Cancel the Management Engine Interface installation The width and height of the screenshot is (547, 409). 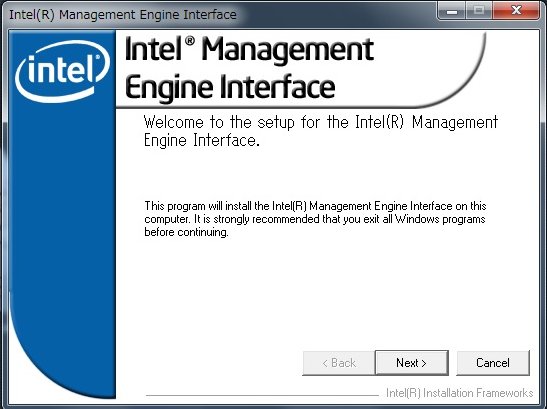click(x=493, y=363)
